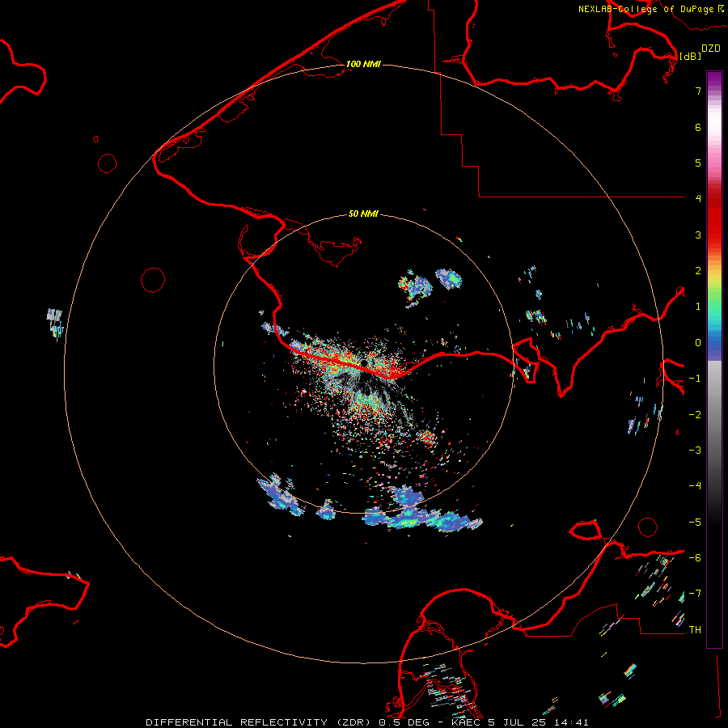Select the 3 tick label on the colorbar

(x=698, y=235)
